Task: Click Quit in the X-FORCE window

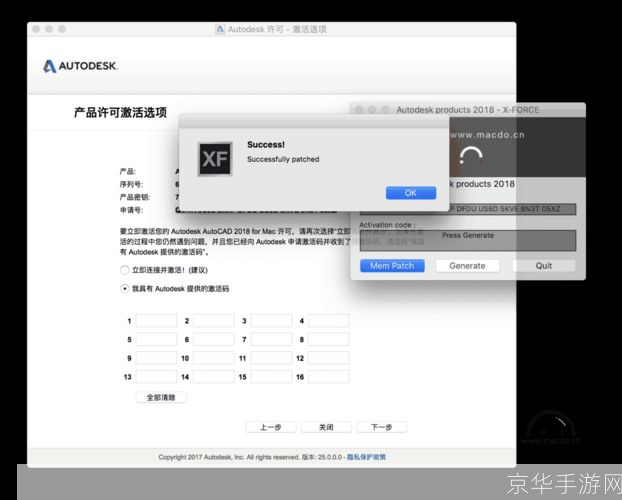Action: tap(543, 265)
